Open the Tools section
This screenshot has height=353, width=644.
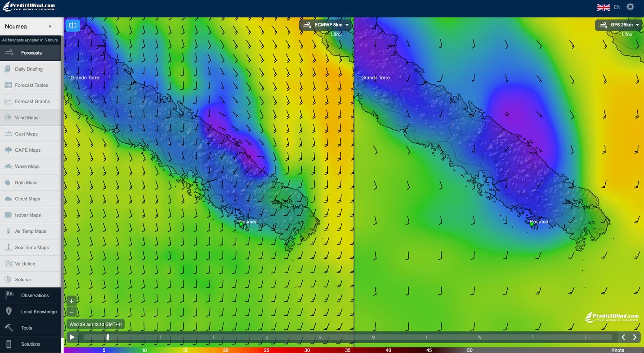[x=31, y=328]
